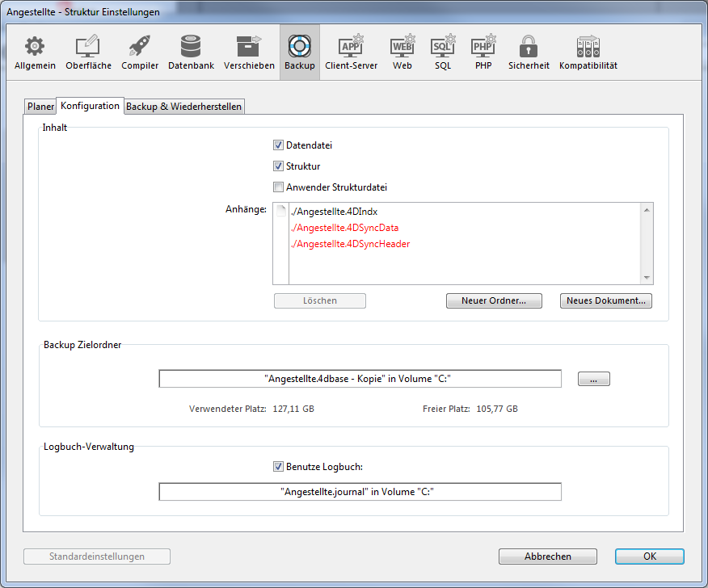The width and height of the screenshot is (708, 588).
Task: Enable Anwender Strukturdatei checkbox
Action: 278,187
